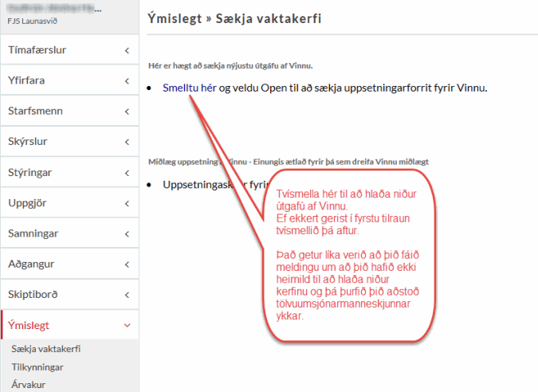Expand the Yfirfara chevron arrow
The height and width of the screenshot is (392, 538).
pos(127,81)
